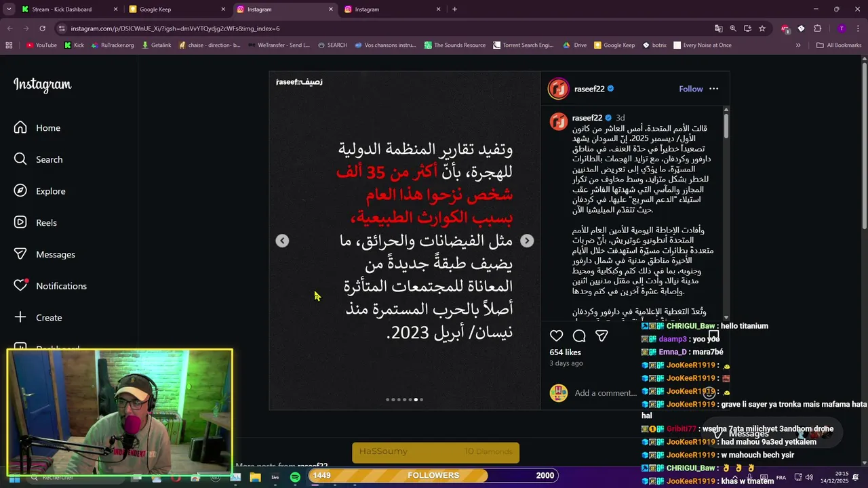This screenshot has width=868, height=488.
Task: Click the 3 days ago timestamp
Action: [x=566, y=363]
